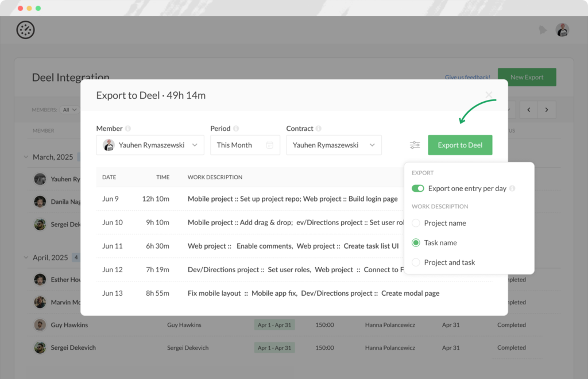Click the clock logo icon in header
This screenshot has width=588, height=379.
pos(26,30)
